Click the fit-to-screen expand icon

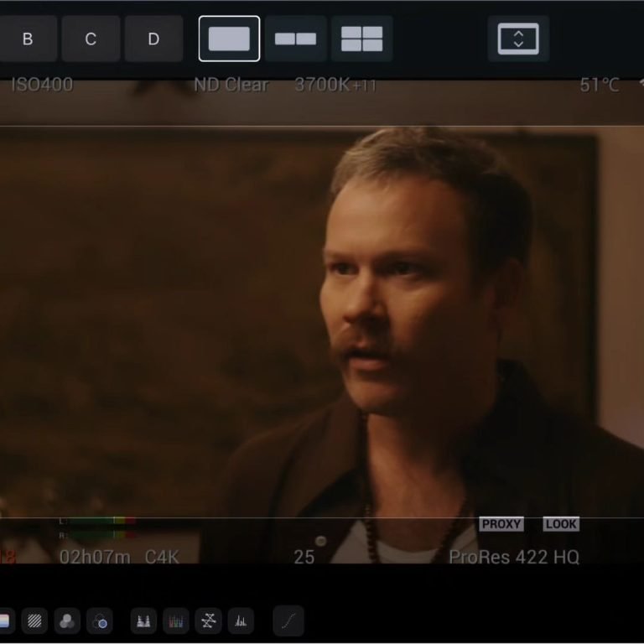tap(518, 39)
